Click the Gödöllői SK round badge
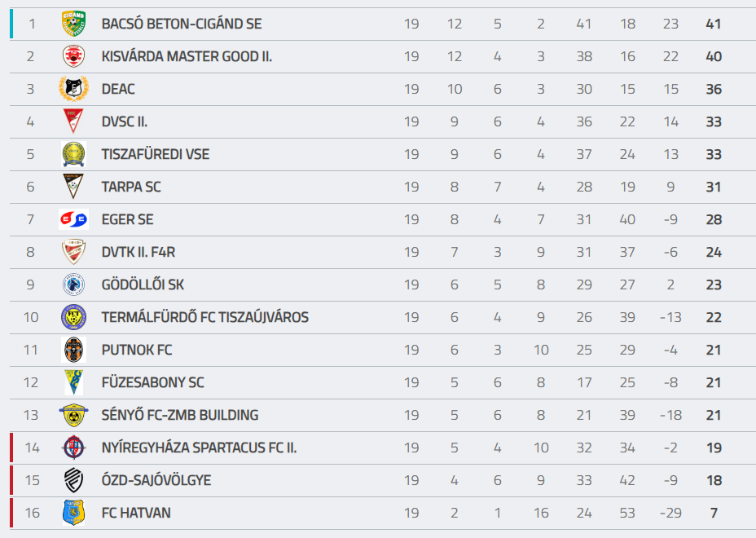756x538 pixels. click(73, 284)
